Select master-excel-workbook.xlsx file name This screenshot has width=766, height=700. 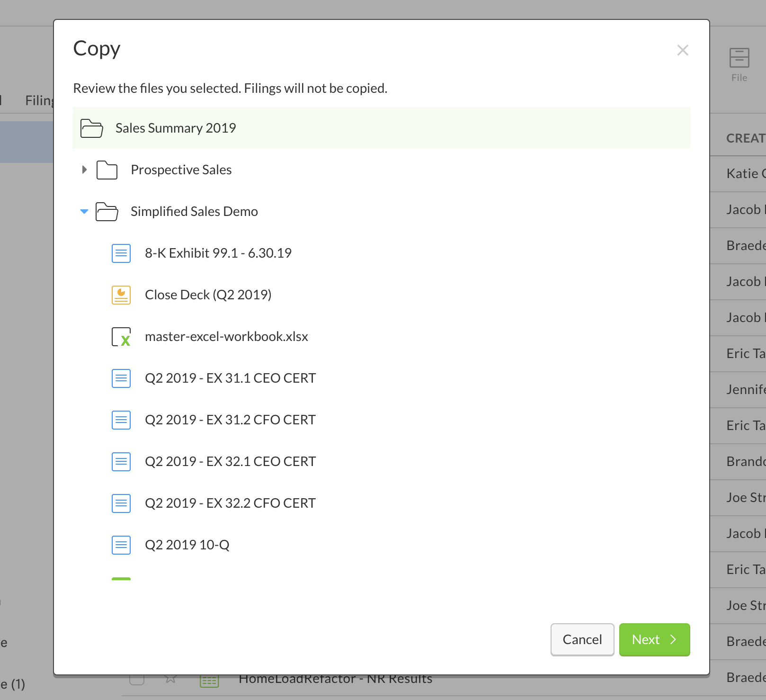(x=226, y=336)
